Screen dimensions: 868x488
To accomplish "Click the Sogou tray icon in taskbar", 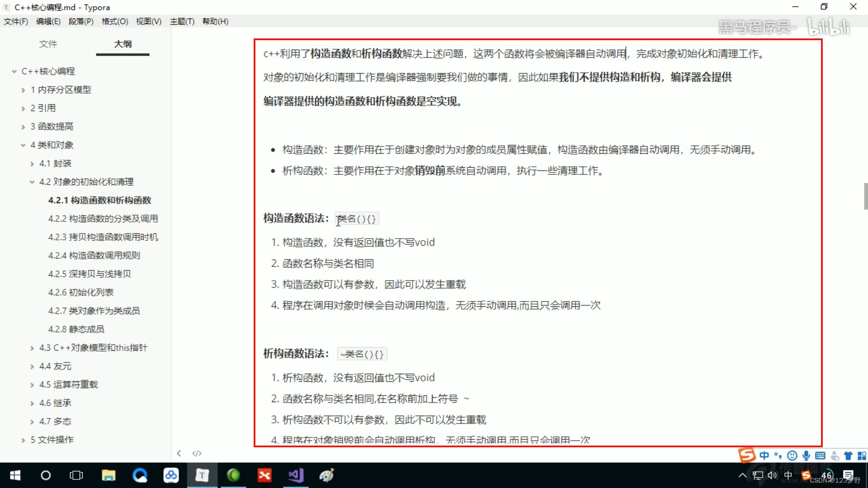I will 806,475.
